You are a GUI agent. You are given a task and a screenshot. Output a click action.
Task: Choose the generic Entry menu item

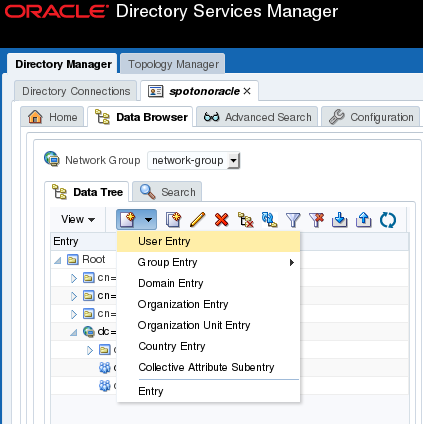(208, 391)
